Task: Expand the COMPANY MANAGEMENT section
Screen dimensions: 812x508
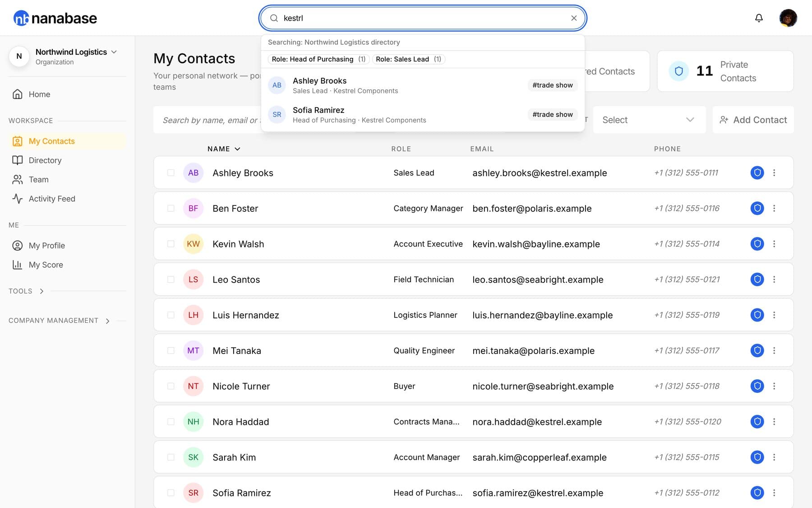Action: [59, 321]
